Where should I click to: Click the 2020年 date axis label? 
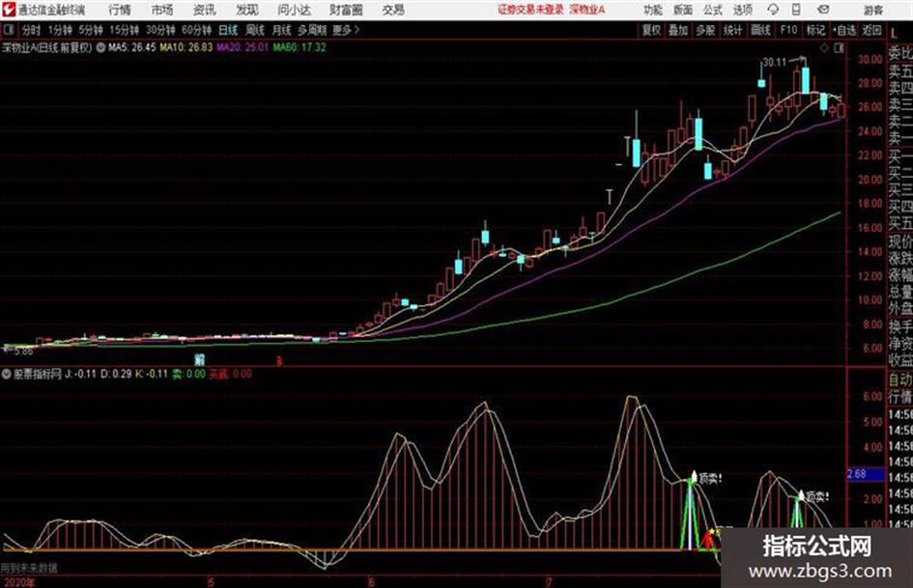point(18,581)
